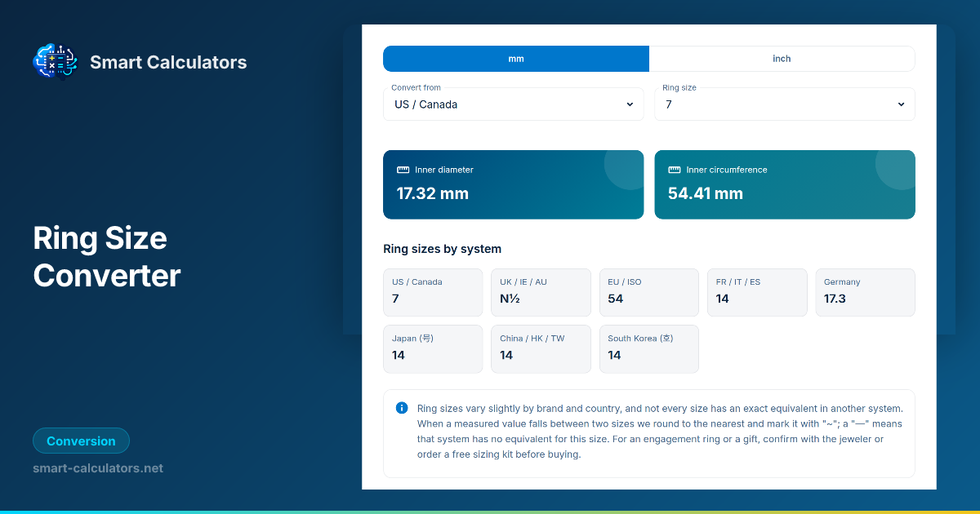This screenshot has height=514, width=980.
Task: Click the US / Canada size 7 card
Action: (x=433, y=292)
